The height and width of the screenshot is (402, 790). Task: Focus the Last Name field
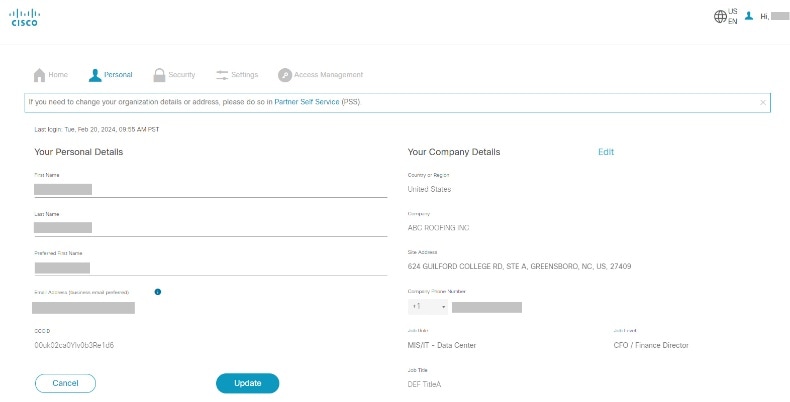[x=211, y=228]
